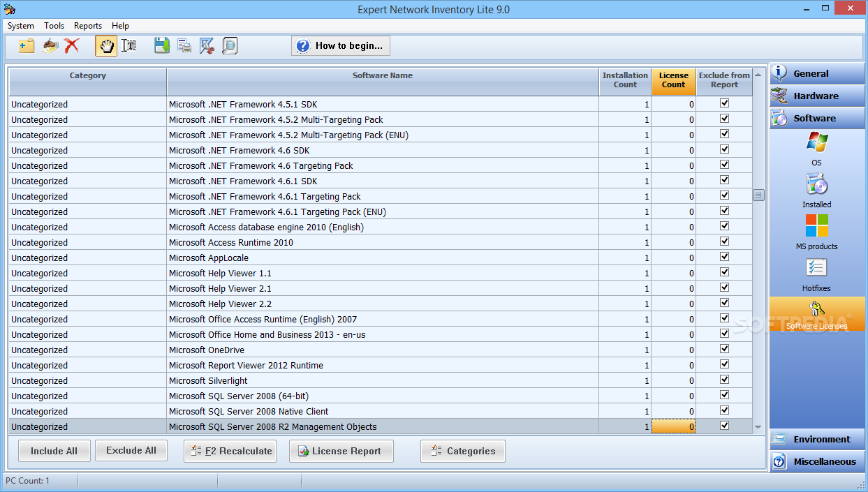868x492 pixels.
Task: Click the magnifier preview toolbar icon
Action: [x=229, y=46]
